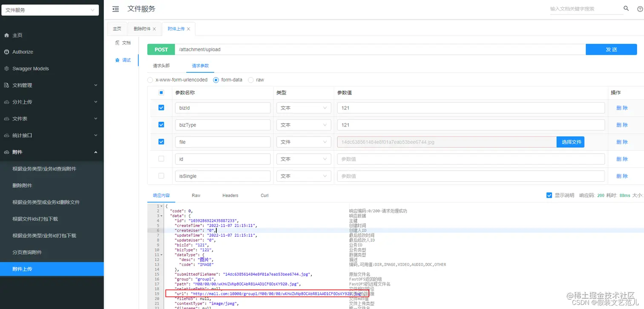Switch to the 请求头部 tab
This screenshot has width=644, height=309.
point(161,66)
